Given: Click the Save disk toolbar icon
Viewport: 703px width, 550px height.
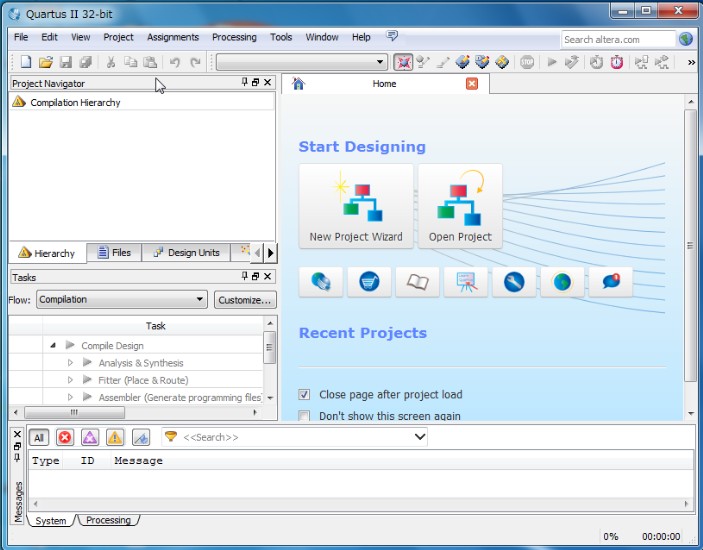Looking at the screenshot, I should point(66,62).
